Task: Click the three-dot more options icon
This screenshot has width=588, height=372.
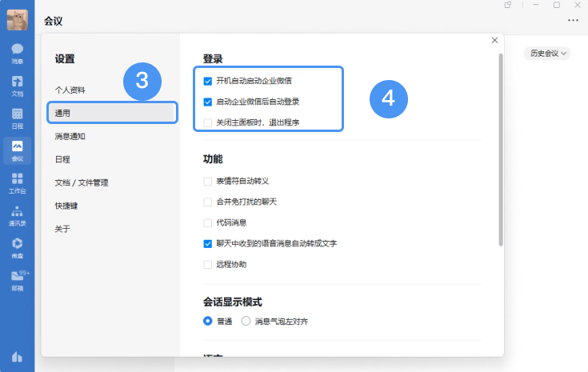Action: coord(573,20)
